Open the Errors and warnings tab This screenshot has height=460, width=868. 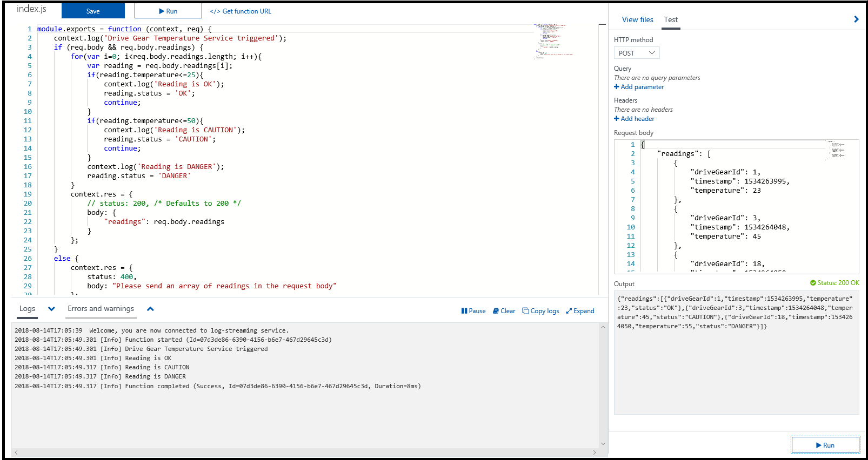point(101,309)
